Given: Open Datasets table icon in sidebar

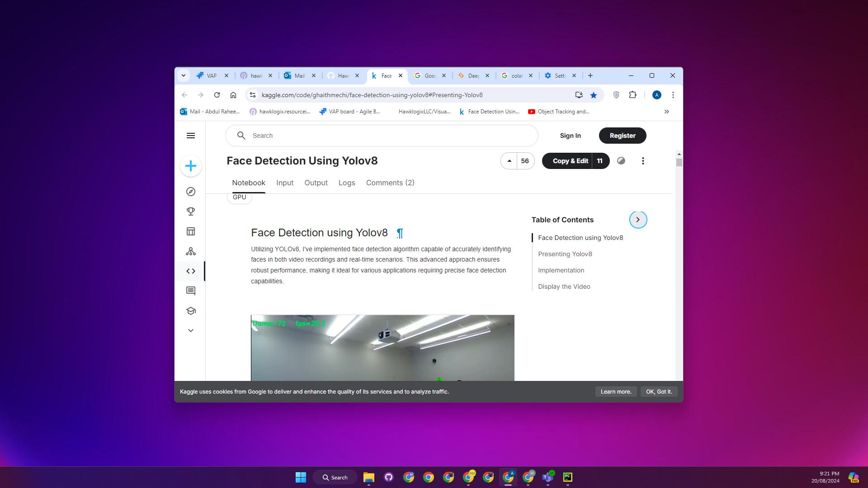Looking at the screenshot, I should click(191, 231).
